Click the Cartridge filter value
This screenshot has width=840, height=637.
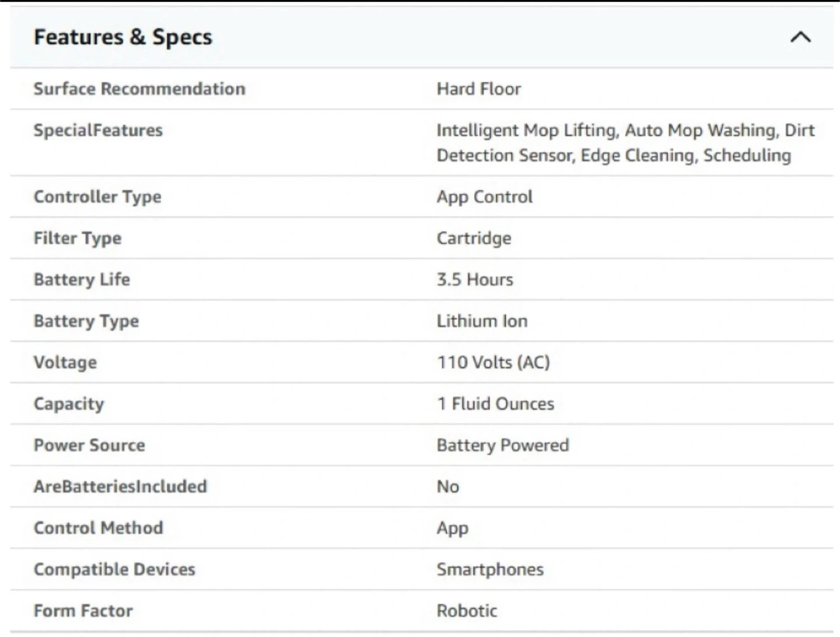pos(474,238)
